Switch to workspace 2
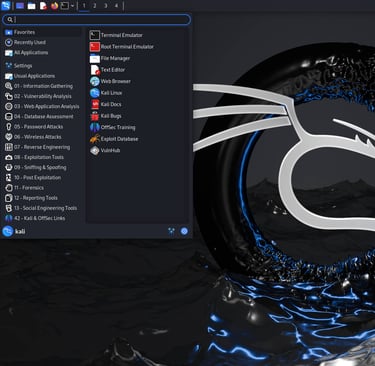This screenshot has height=366, width=375. pos(95,6)
